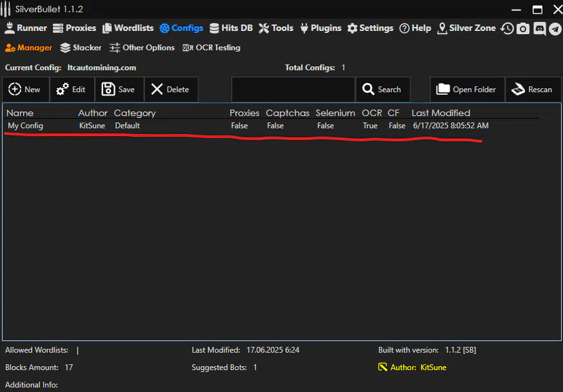
Task: Create a New config
Action: coord(26,90)
